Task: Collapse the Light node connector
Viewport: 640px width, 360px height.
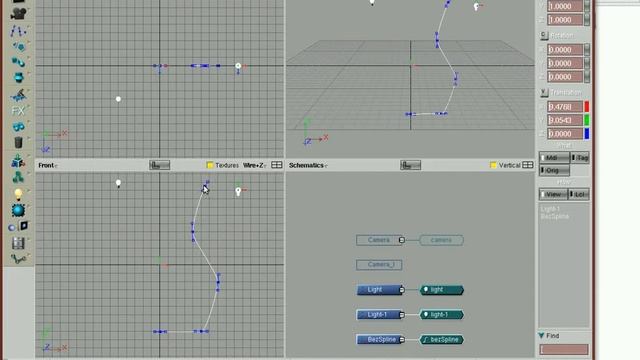Action: click(402, 290)
